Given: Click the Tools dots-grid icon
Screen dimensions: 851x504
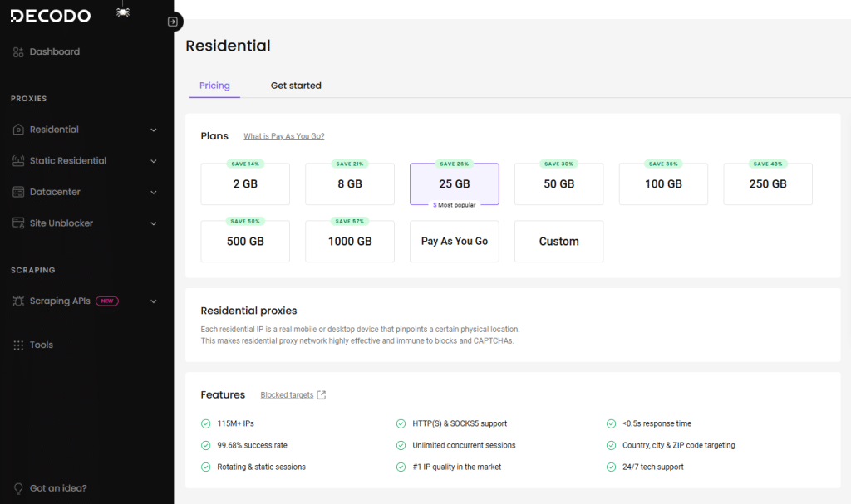Looking at the screenshot, I should click(18, 345).
